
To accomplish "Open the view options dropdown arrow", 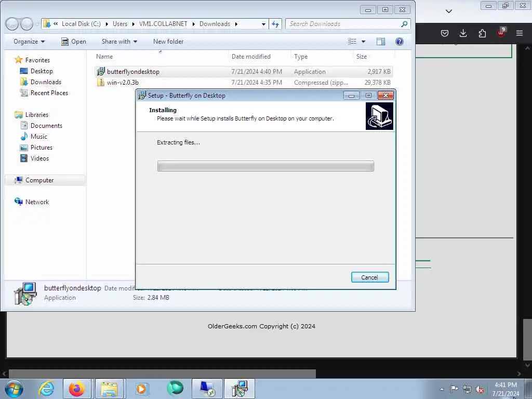I will [363, 42].
